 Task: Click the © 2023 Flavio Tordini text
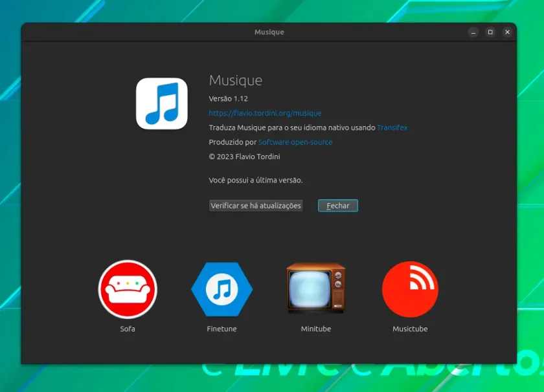244,157
